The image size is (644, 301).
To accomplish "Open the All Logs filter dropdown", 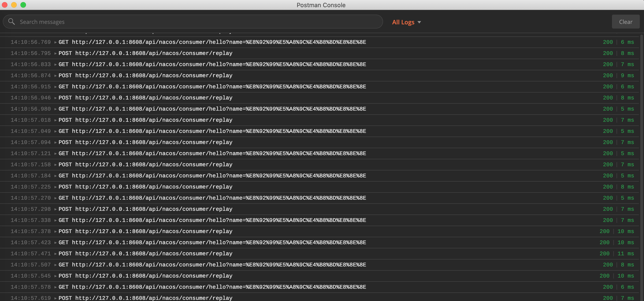I will [x=406, y=22].
